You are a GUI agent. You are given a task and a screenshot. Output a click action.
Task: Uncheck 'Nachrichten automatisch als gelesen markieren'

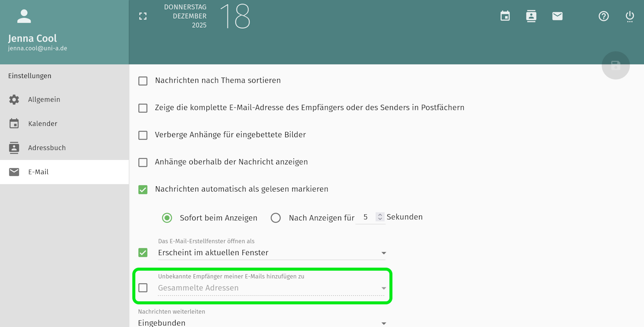click(143, 189)
